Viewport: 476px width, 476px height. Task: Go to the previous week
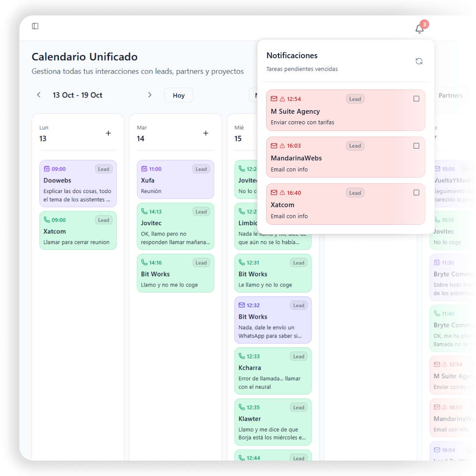point(39,95)
